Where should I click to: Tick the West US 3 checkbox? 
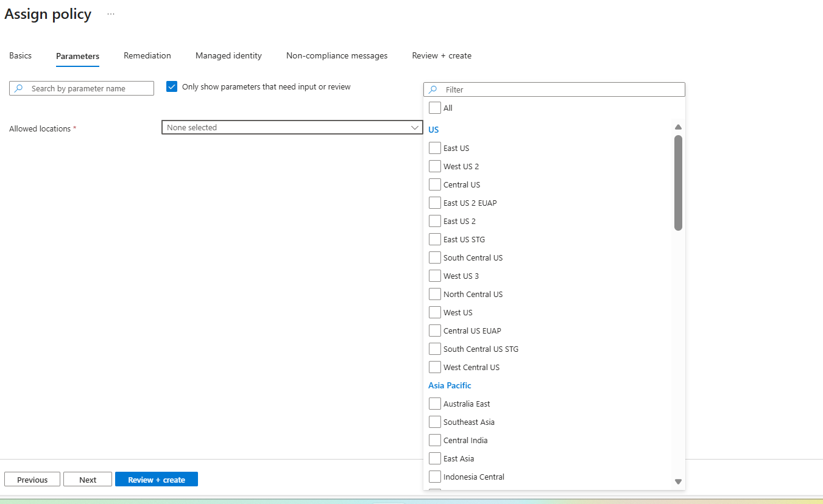point(435,276)
